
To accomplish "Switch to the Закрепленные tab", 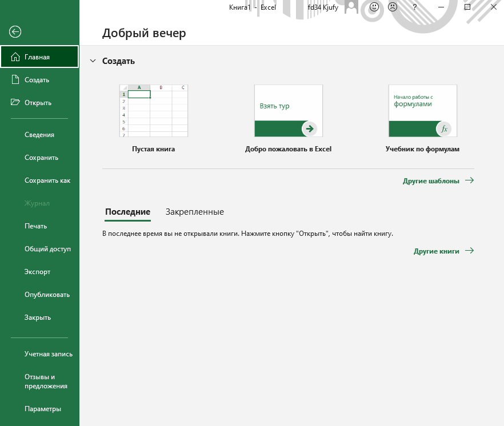I will (x=194, y=212).
